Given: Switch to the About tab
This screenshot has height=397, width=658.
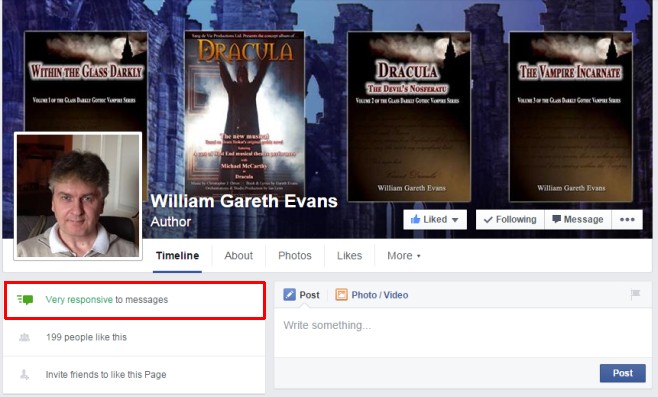Looking at the screenshot, I should (x=238, y=256).
